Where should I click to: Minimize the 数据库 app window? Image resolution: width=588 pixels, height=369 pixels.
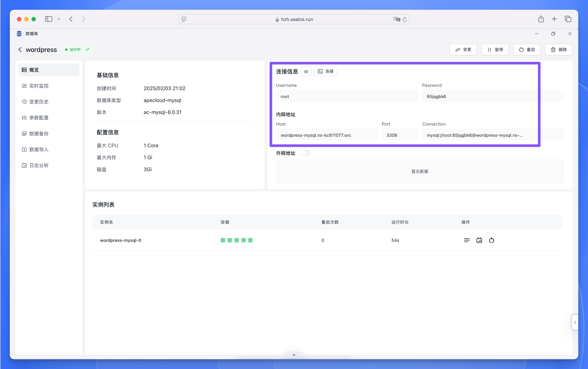click(536, 34)
